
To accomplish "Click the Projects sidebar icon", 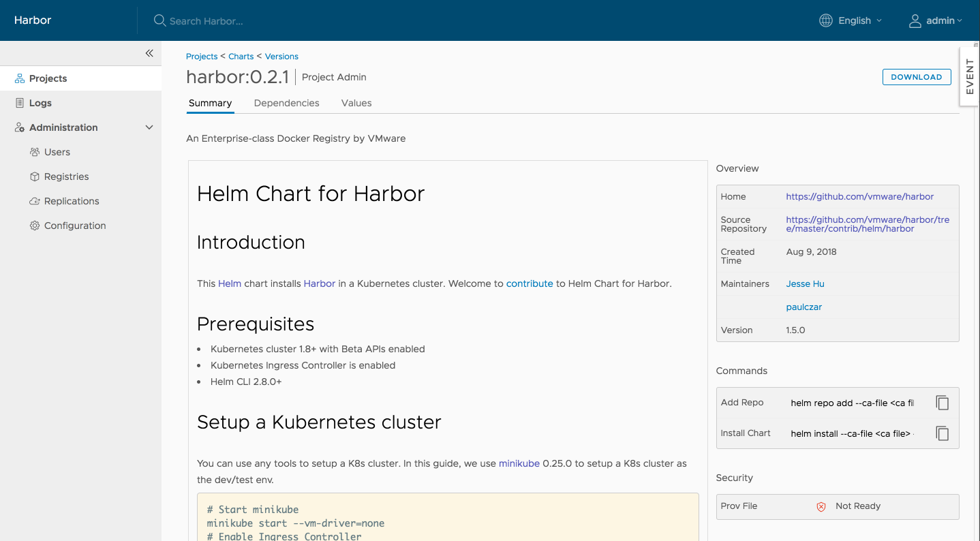I will (x=20, y=78).
